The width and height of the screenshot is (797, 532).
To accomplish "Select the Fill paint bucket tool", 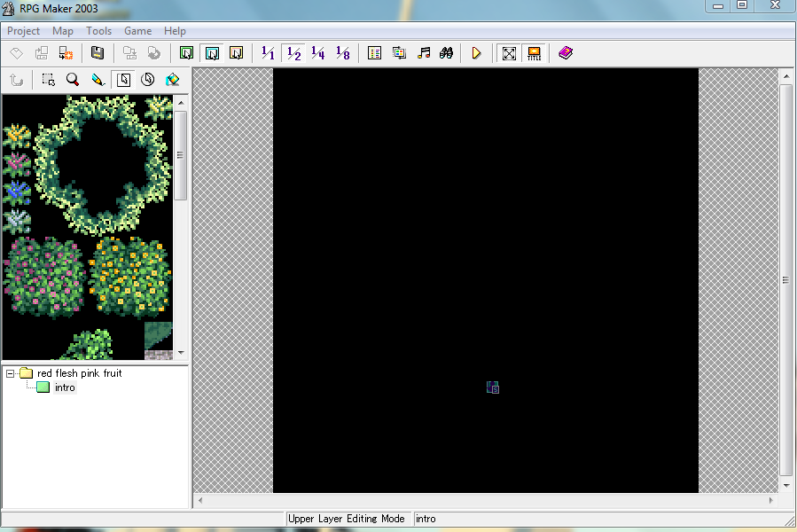I will [172, 80].
